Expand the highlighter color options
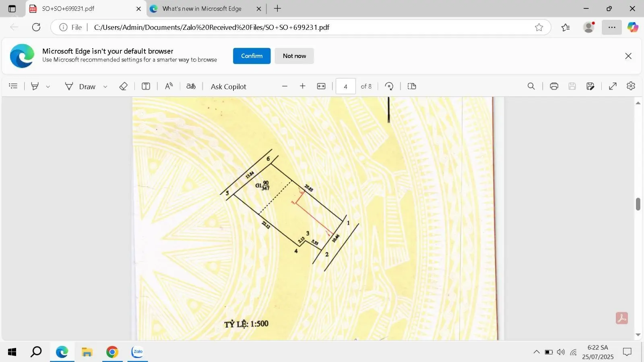This screenshot has height=362, width=644. (x=48, y=86)
